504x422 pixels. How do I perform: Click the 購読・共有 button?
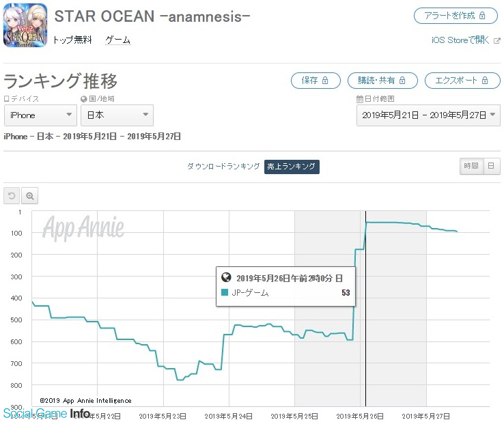click(x=382, y=81)
